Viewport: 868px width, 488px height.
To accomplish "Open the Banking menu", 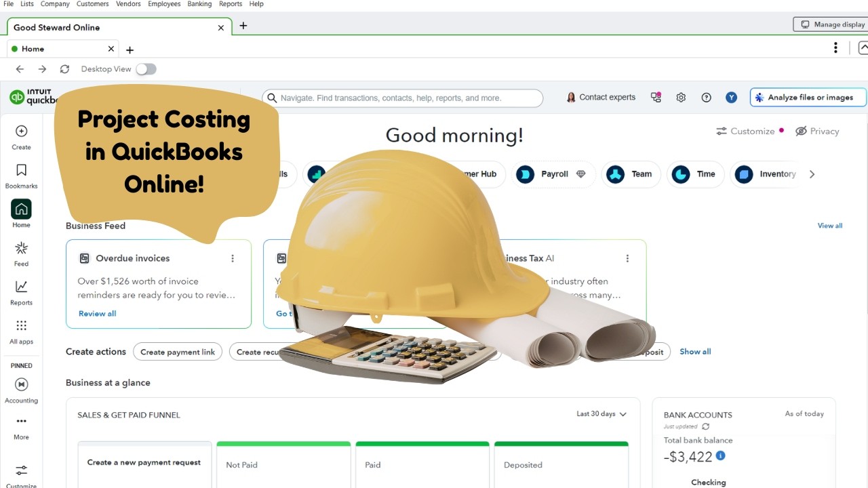I will coord(199,4).
